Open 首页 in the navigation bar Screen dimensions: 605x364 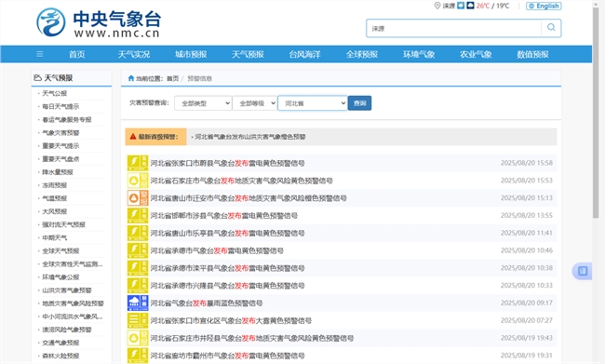coord(76,54)
